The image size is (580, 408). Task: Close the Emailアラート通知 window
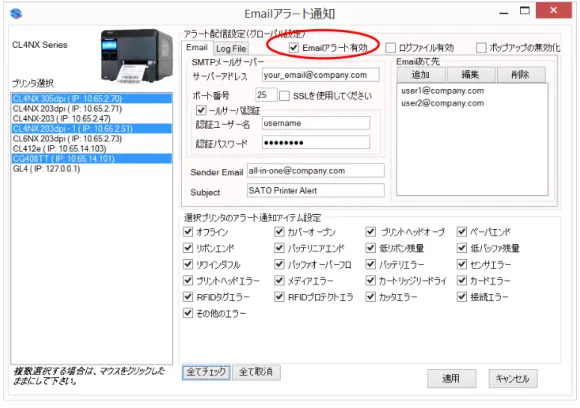[x=553, y=10]
